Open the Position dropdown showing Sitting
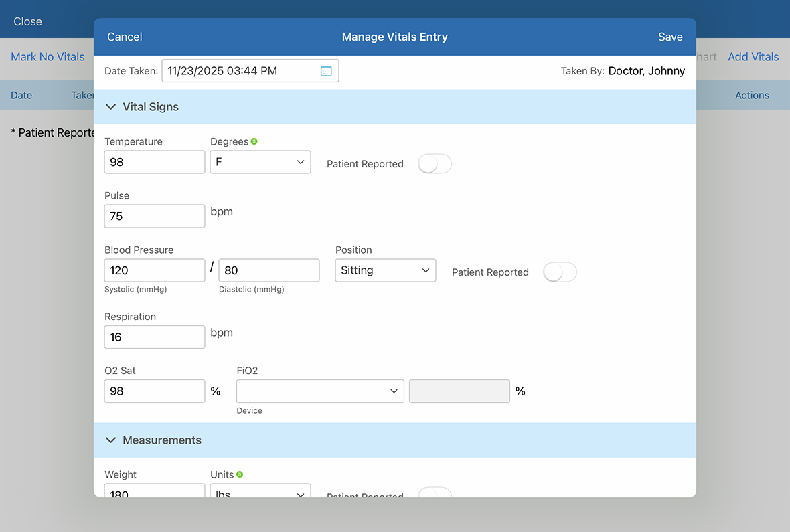790x532 pixels. click(x=385, y=270)
